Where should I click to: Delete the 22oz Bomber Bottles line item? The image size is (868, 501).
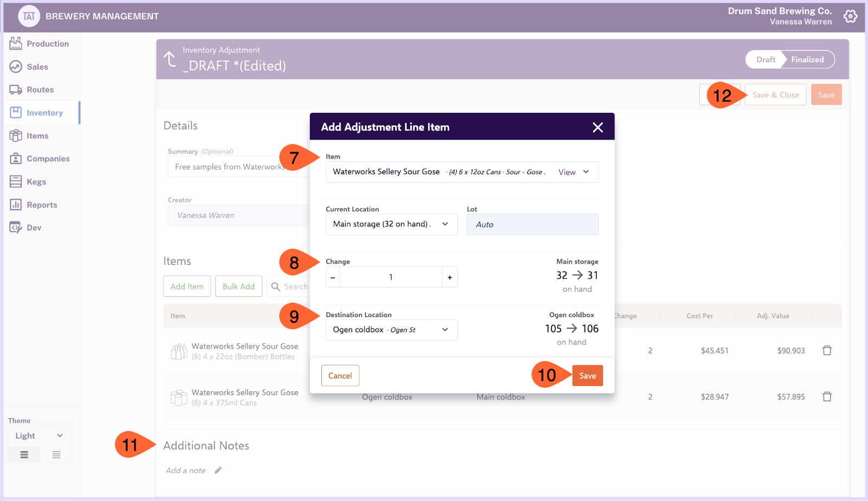[827, 351]
